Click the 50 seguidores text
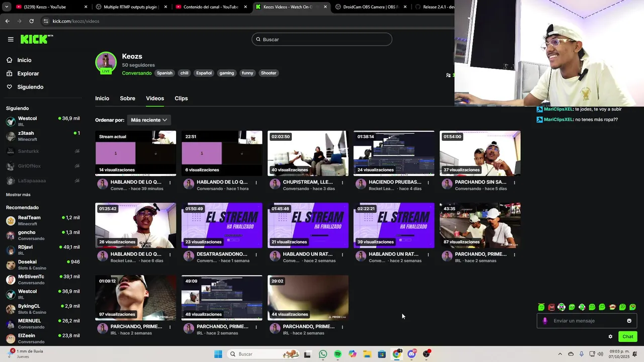Screen dimensions: 644x362 tap(138, 65)
